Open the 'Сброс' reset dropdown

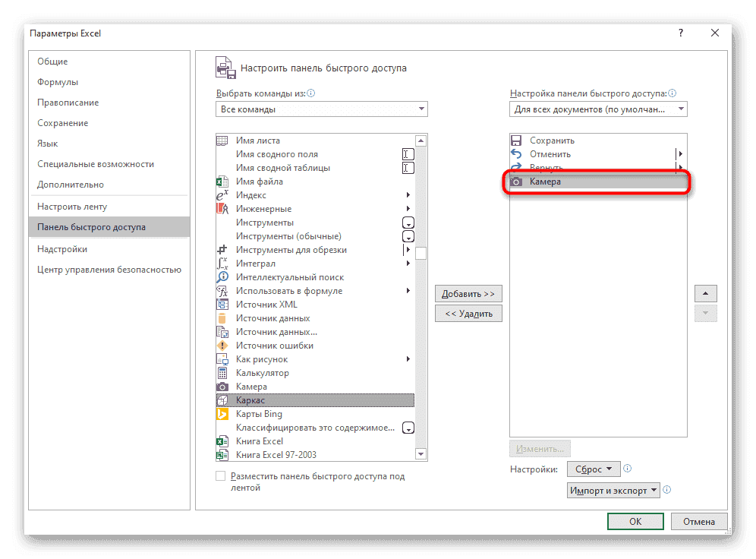pos(594,469)
